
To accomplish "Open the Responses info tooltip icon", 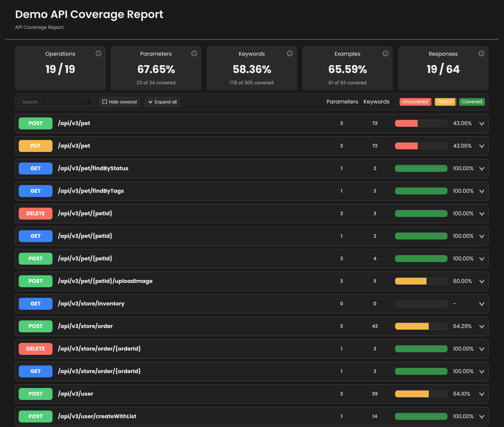I will (481, 53).
